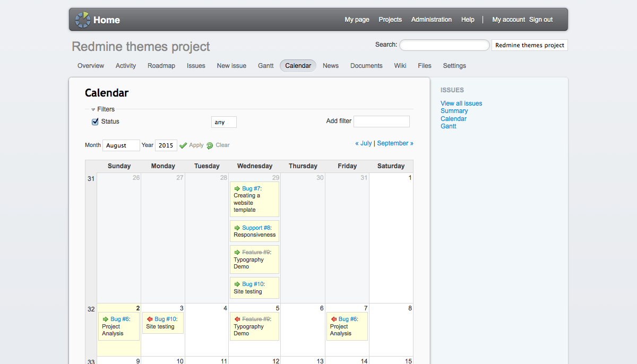Open the status 'any' dropdown

pos(224,122)
